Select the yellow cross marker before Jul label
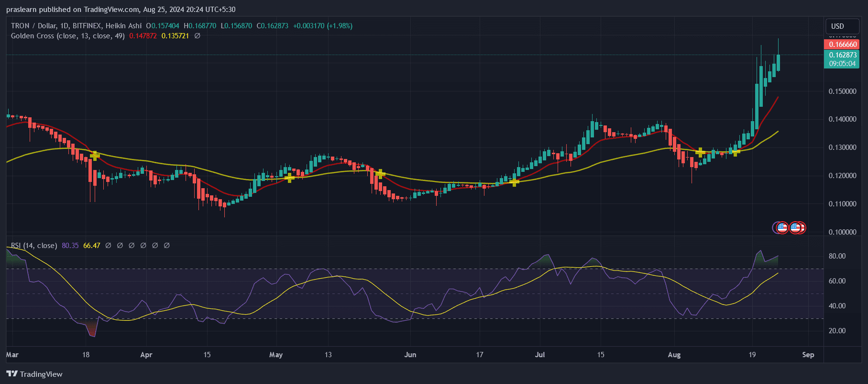This screenshot has height=384, width=868. click(514, 182)
